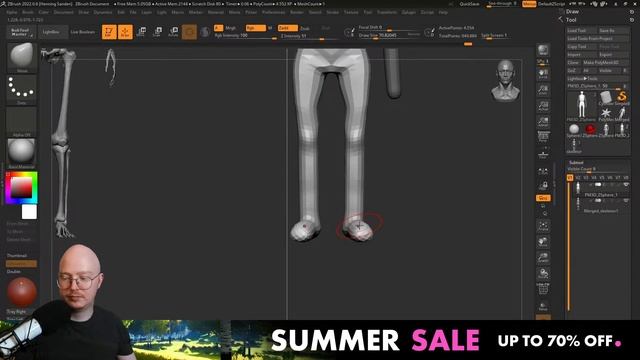
Task: Activate Edit mode button
Action: (109, 32)
